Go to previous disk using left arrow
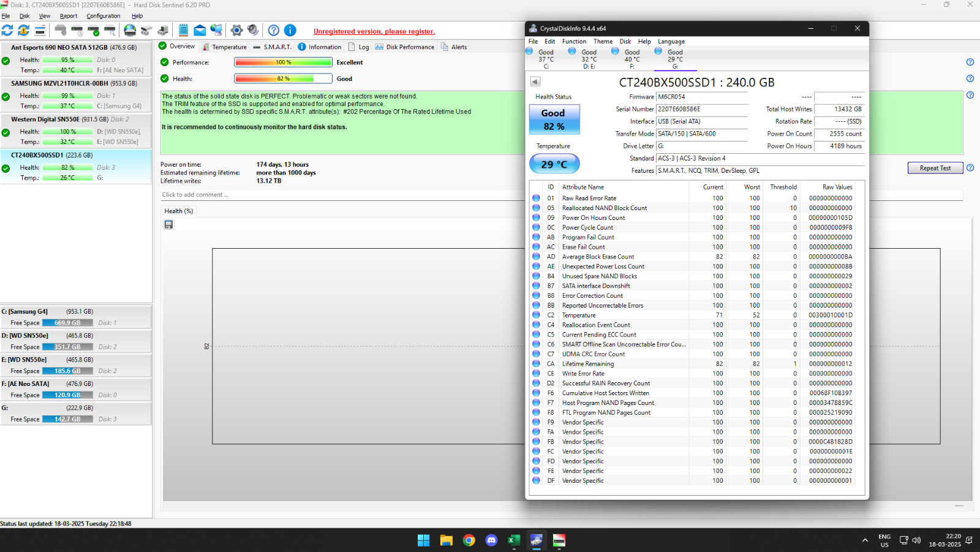 535,81
